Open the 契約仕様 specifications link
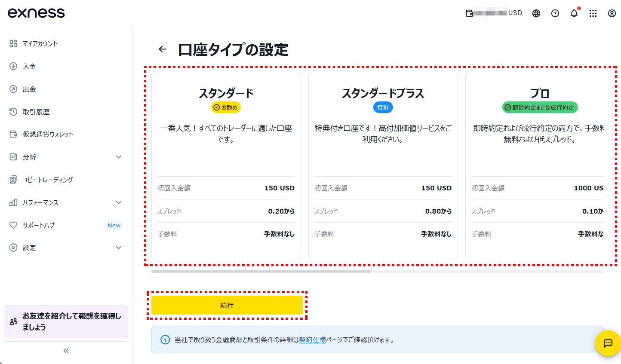This screenshot has height=364, width=621. pos(312,340)
